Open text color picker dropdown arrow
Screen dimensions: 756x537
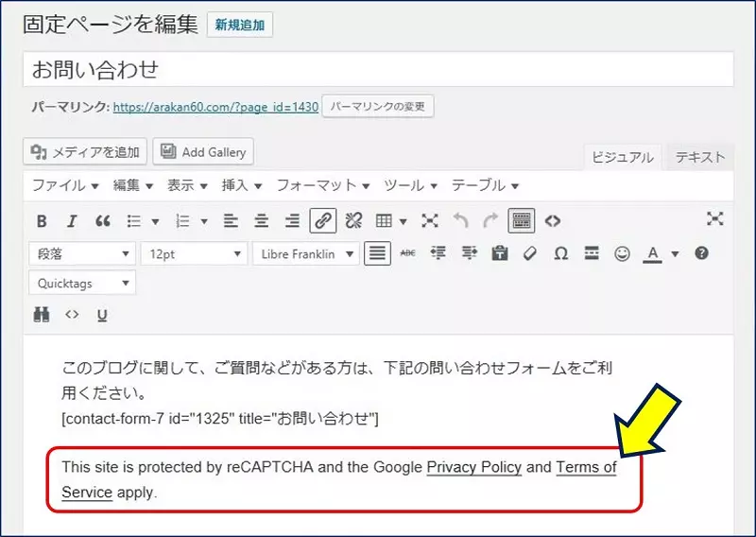tap(675, 253)
